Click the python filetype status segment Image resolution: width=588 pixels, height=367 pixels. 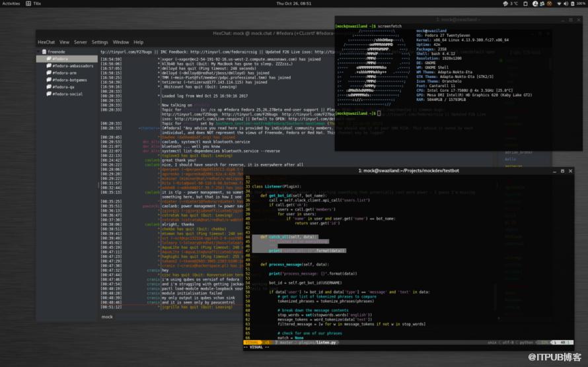coord(526,343)
